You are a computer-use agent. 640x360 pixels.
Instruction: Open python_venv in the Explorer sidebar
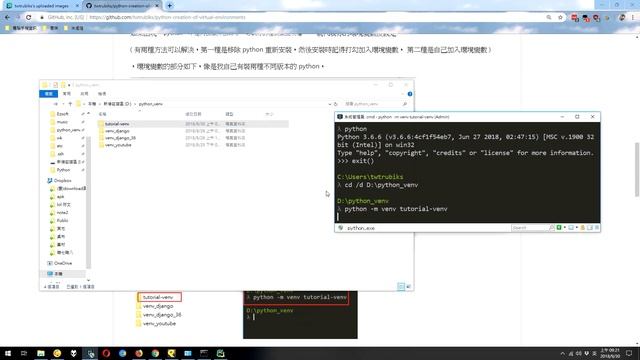pyautogui.click(x=68, y=130)
